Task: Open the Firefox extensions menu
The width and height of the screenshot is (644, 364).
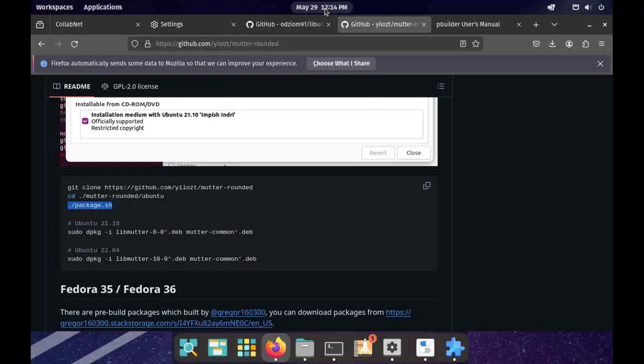Action: (x=586, y=44)
